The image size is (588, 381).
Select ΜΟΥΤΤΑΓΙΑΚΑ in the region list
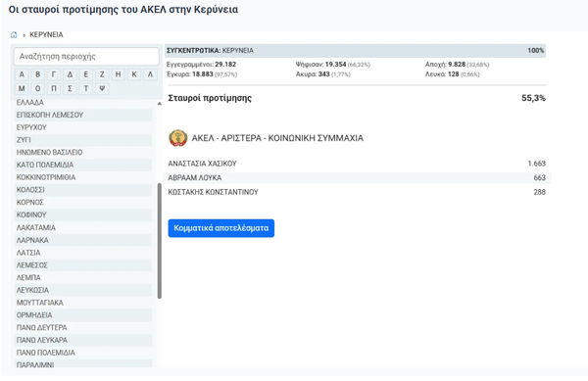83,303
